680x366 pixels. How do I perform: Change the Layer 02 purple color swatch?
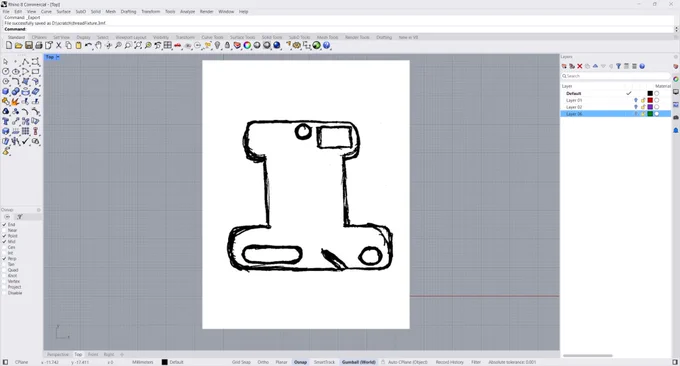[650, 107]
